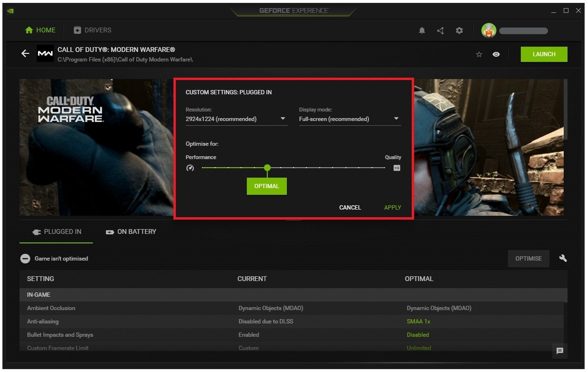This screenshot has width=588, height=372.
Task: Mark game as favourite with star icon
Action: tap(479, 54)
